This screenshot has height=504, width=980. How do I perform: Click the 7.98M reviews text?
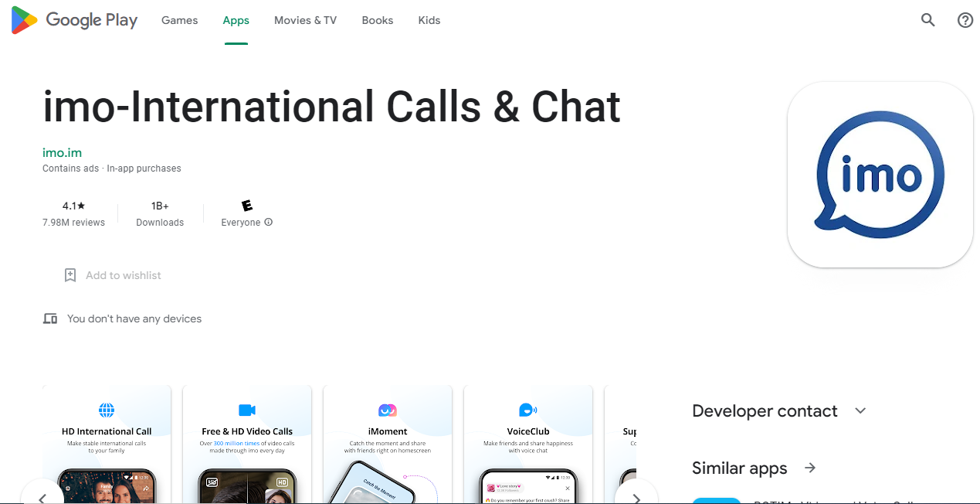[74, 223]
